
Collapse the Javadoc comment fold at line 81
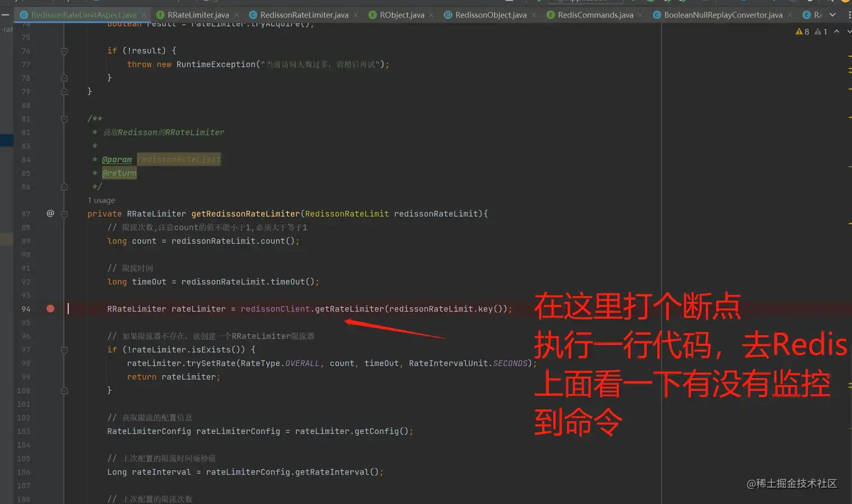(x=64, y=119)
